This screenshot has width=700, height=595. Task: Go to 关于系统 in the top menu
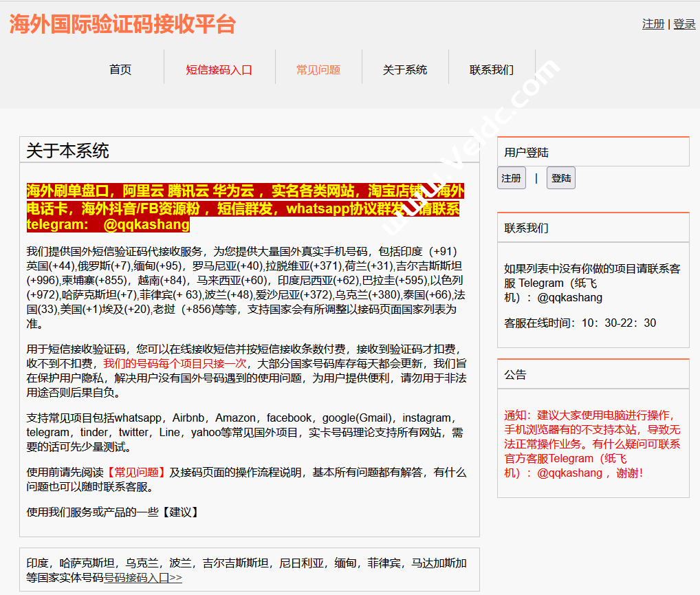coord(405,69)
